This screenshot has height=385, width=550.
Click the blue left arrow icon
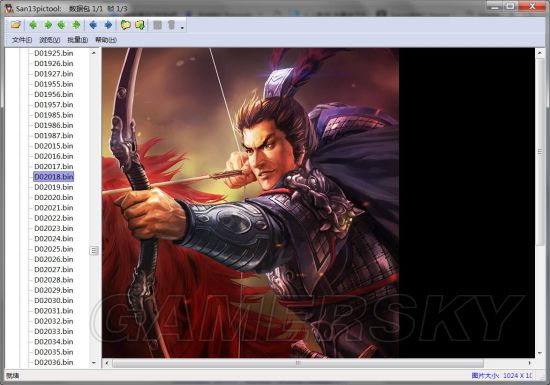coord(93,25)
